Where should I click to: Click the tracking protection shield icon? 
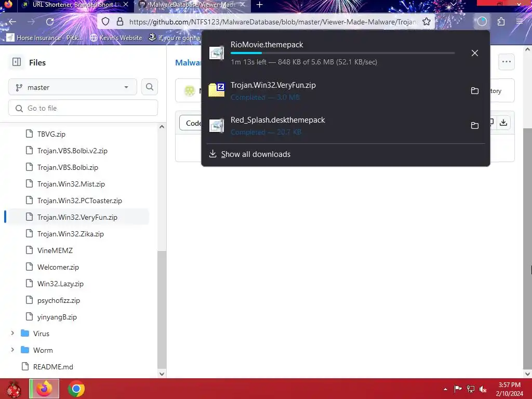tap(105, 22)
